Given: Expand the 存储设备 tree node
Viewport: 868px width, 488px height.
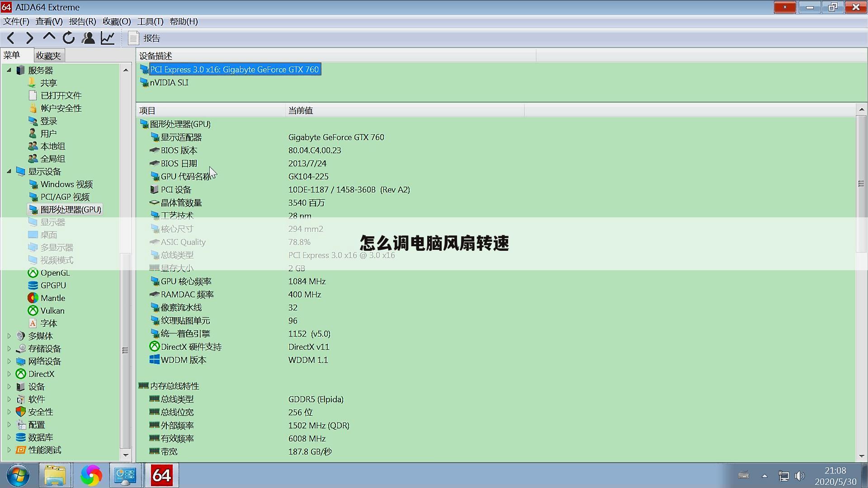Looking at the screenshot, I should 9,348.
